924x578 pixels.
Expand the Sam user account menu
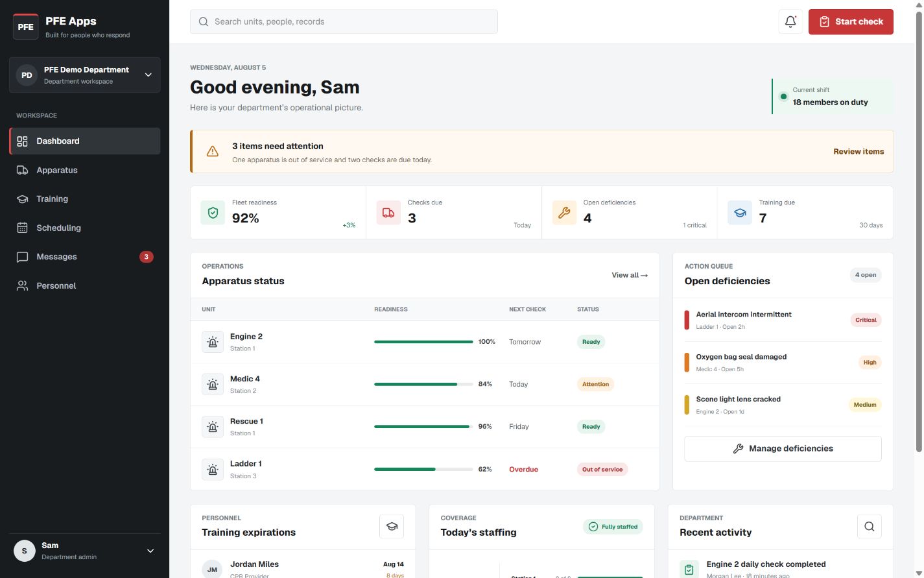point(85,551)
